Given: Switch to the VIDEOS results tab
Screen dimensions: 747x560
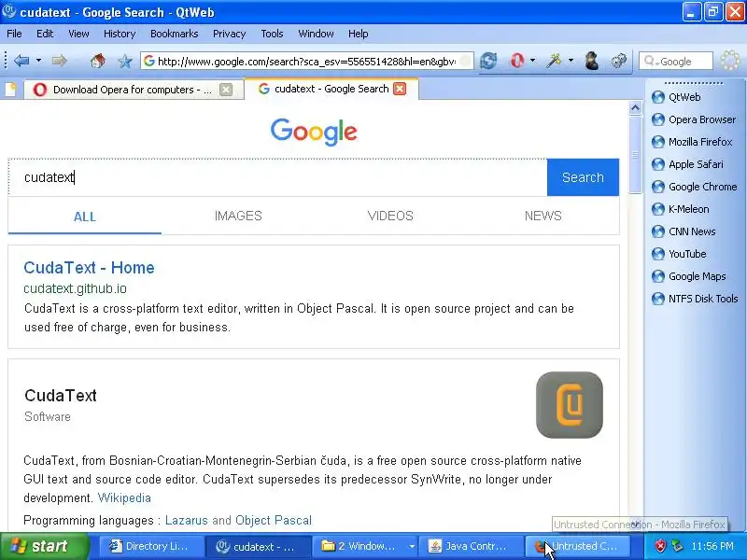Looking at the screenshot, I should (390, 216).
